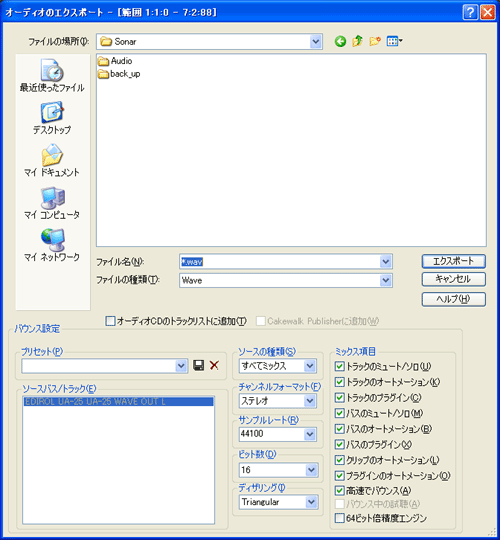Toggle 64ビット倍精度エンジン checkbox
The width and height of the screenshot is (500, 540).
tap(340, 518)
